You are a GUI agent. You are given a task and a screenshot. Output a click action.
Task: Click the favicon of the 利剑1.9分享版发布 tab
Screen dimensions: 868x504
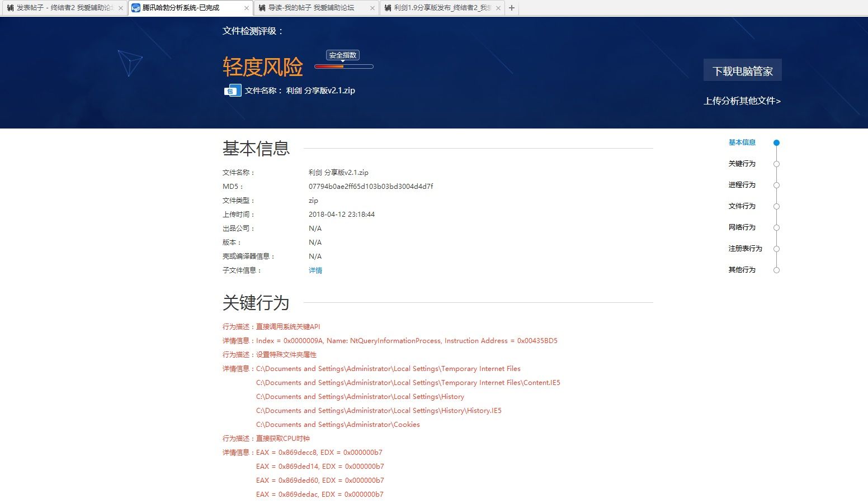point(388,8)
